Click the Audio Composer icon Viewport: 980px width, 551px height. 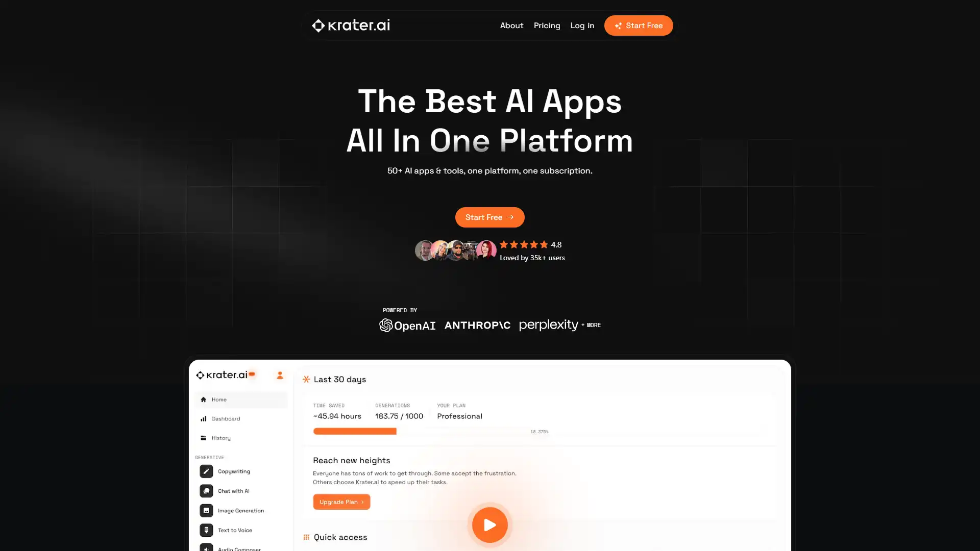point(205,548)
